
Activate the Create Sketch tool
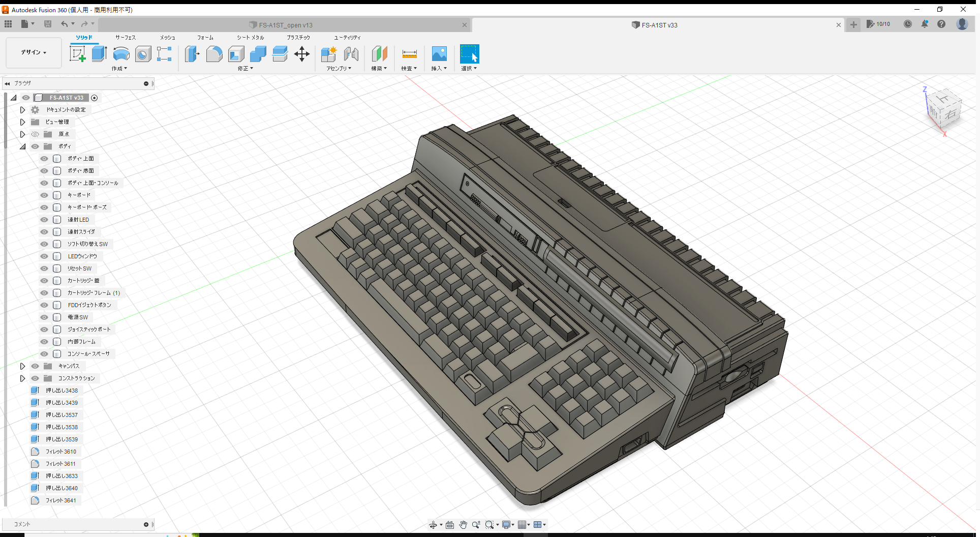78,53
